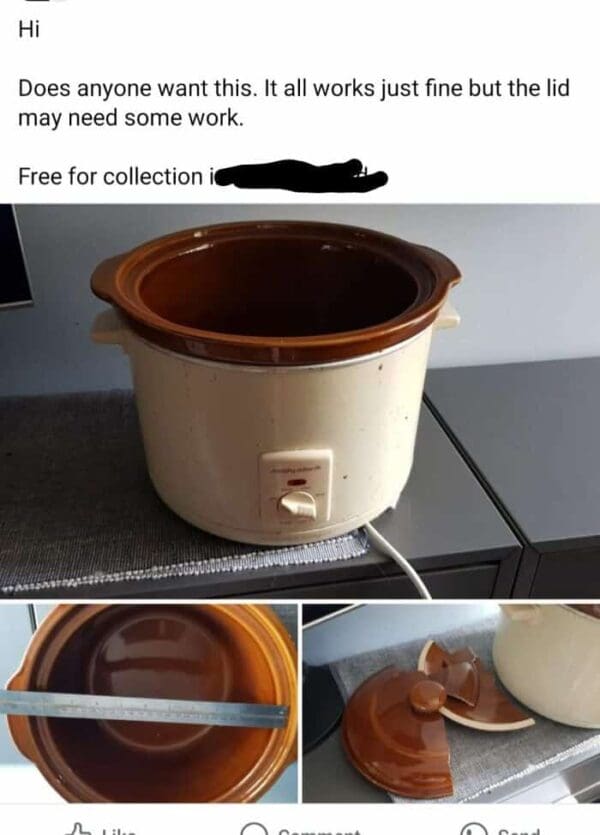
Task: Click the Send label text
Action: [519, 831]
